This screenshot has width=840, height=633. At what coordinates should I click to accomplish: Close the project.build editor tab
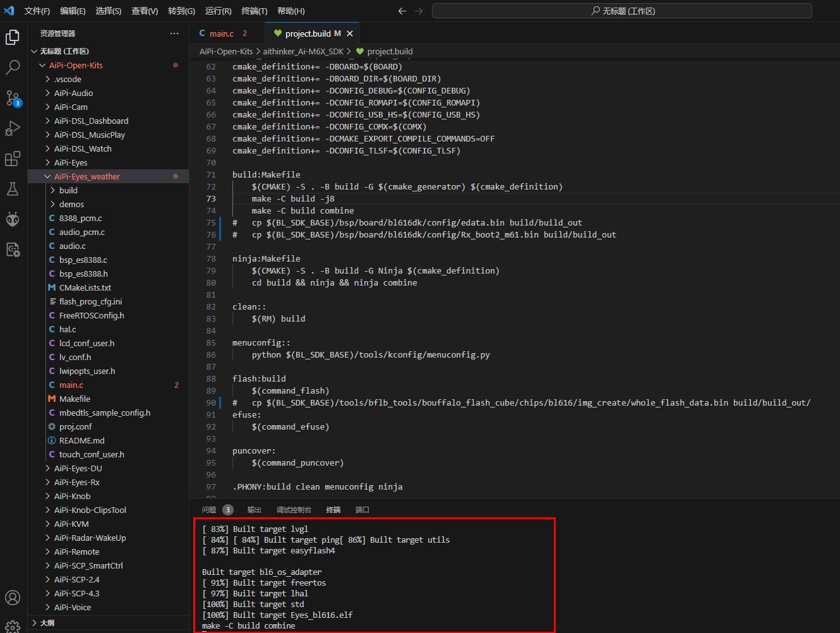point(350,33)
